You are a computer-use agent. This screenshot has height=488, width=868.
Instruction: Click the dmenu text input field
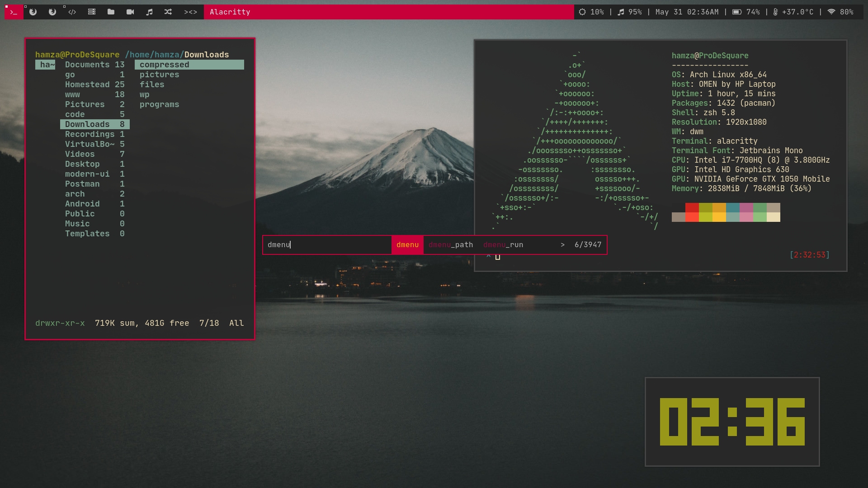327,244
